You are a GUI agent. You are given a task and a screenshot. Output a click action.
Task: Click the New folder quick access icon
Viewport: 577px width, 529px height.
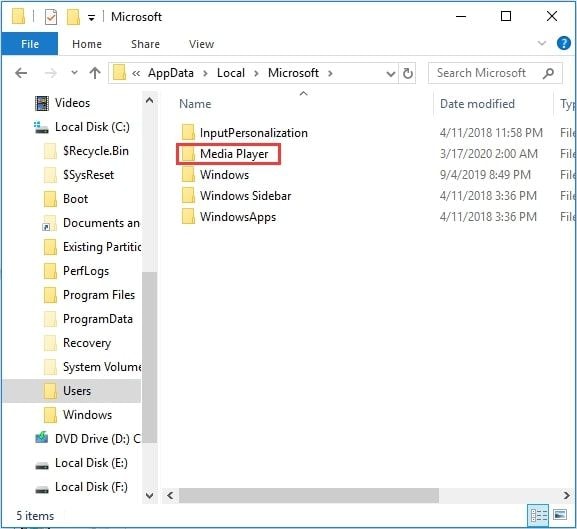point(73,17)
